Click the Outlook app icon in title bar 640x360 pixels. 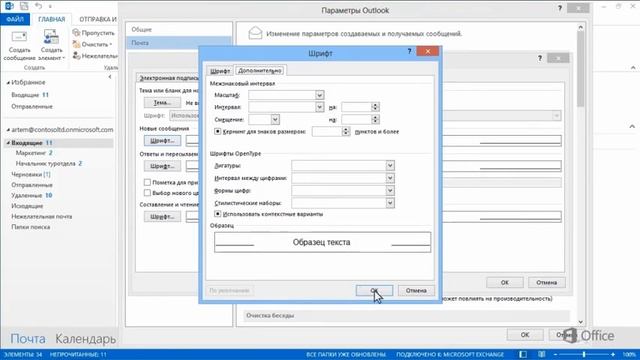9,6
